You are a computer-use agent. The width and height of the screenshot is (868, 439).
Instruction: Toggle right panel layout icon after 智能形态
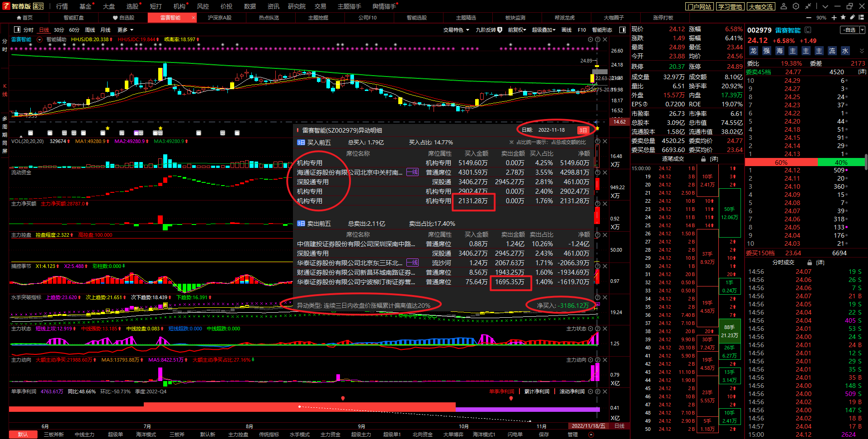pyautogui.click(x=623, y=29)
